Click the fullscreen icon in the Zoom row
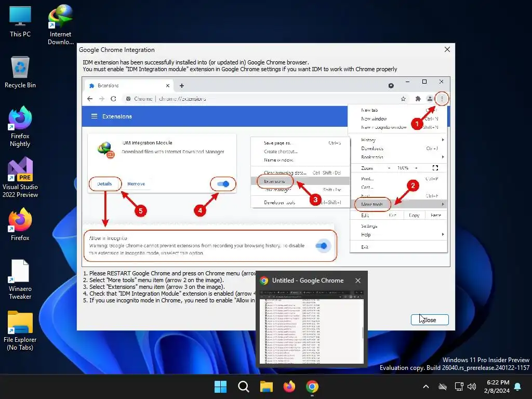The width and height of the screenshot is (532, 399). tap(435, 168)
